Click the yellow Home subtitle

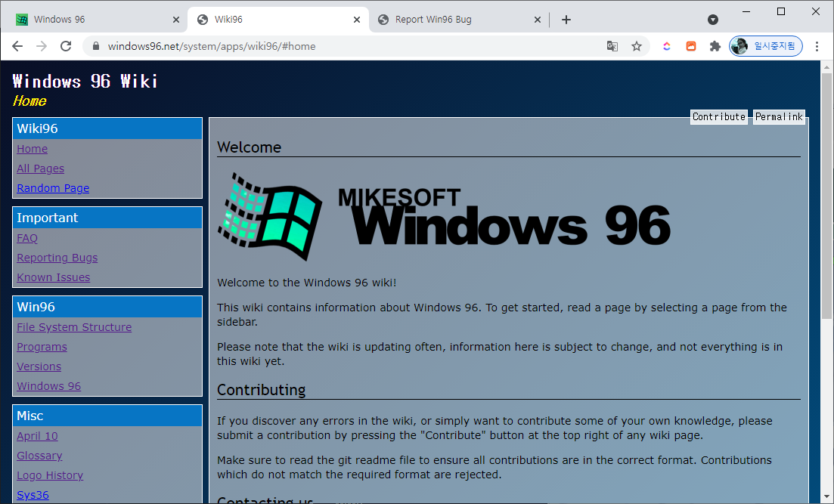tap(29, 101)
